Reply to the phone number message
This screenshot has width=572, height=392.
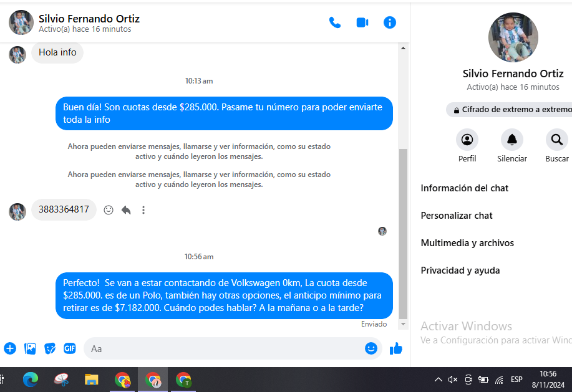click(x=126, y=210)
